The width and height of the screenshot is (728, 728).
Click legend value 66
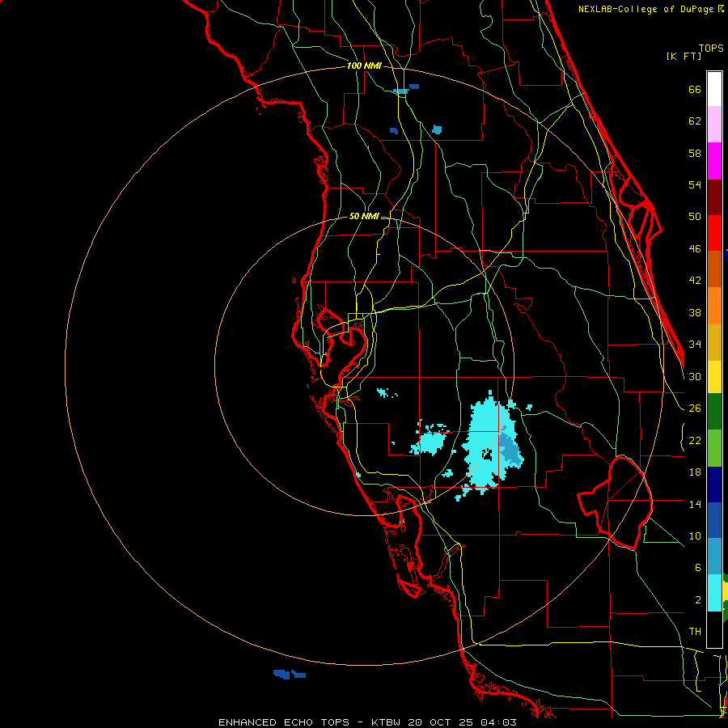pyautogui.click(x=695, y=90)
